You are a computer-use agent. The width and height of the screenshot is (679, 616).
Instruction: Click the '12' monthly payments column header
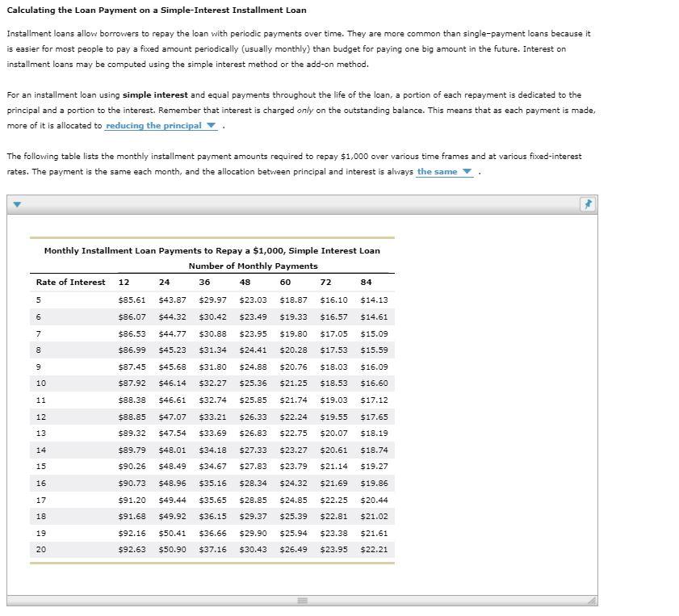(123, 282)
